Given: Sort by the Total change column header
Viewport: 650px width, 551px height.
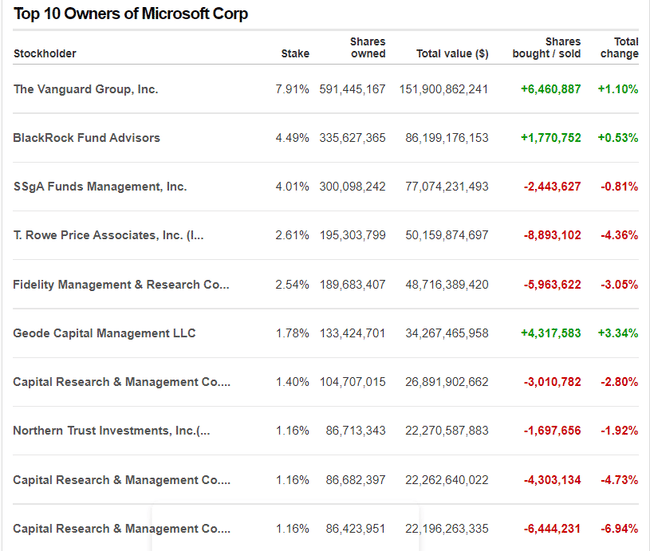Looking at the screenshot, I should tap(619, 48).
